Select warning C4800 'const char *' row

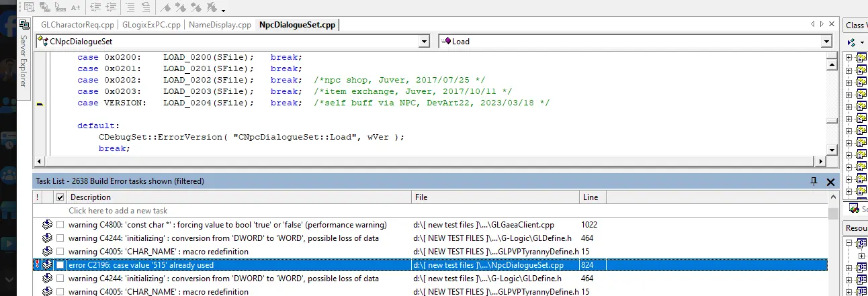coord(430,225)
